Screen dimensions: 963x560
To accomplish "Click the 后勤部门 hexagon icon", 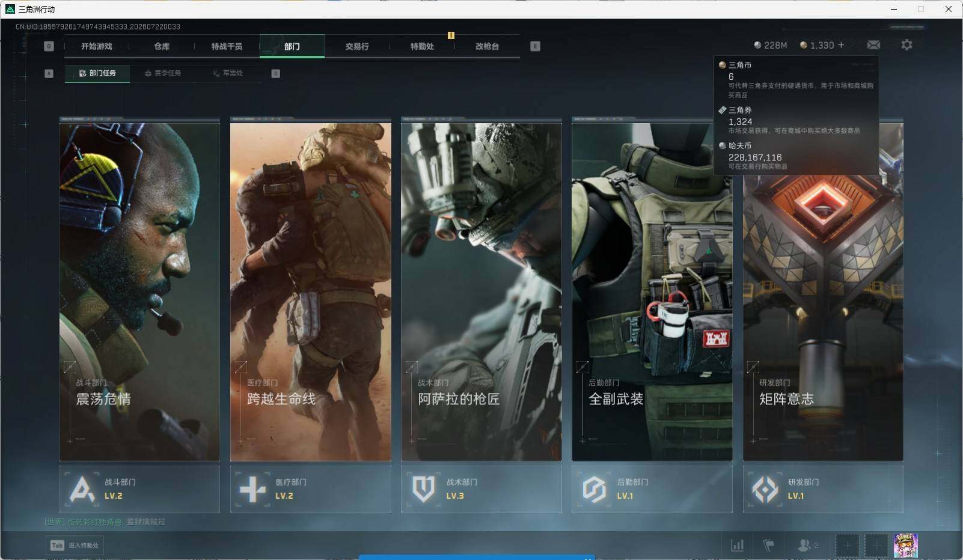I will point(594,489).
